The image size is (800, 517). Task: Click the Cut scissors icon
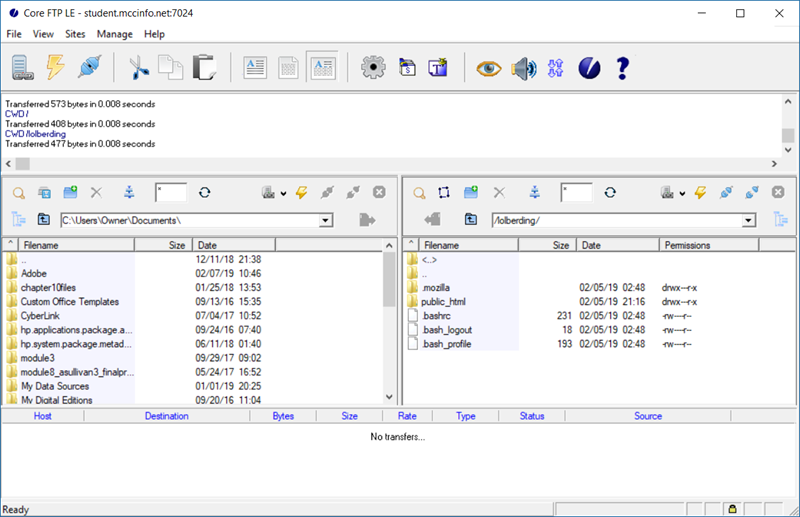click(x=138, y=67)
